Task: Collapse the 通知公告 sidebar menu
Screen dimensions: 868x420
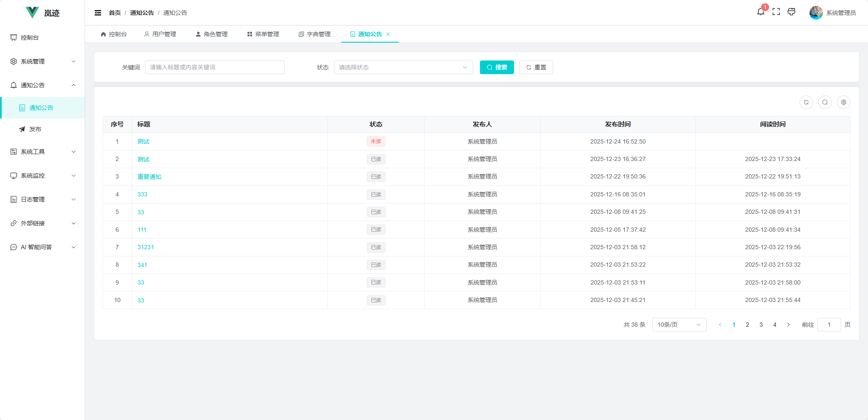Action: [x=42, y=85]
